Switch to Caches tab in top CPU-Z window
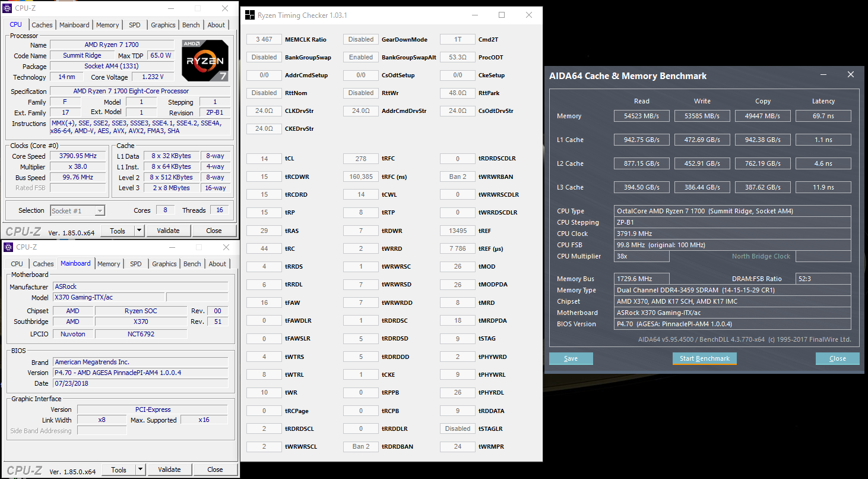 (x=42, y=25)
